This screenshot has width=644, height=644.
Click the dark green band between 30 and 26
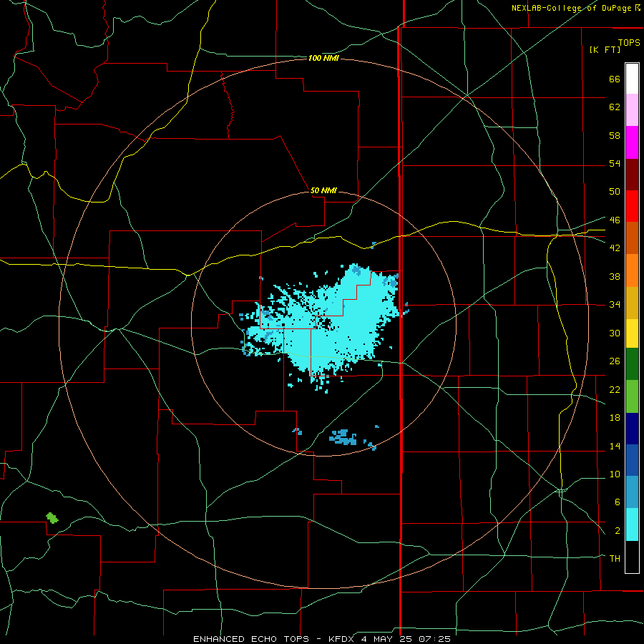(x=632, y=364)
